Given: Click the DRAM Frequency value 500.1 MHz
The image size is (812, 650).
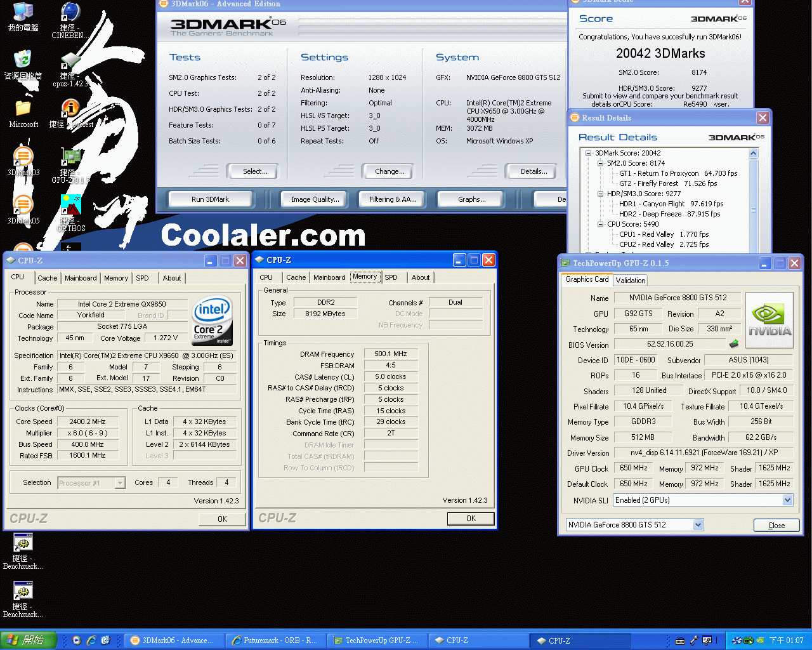Looking at the screenshot, I should 391,354.
